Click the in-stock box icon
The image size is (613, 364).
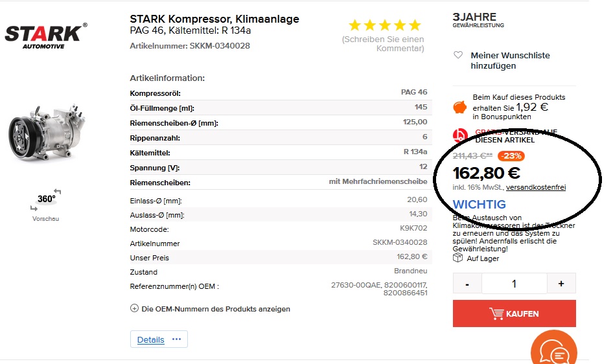pos(458,258)
